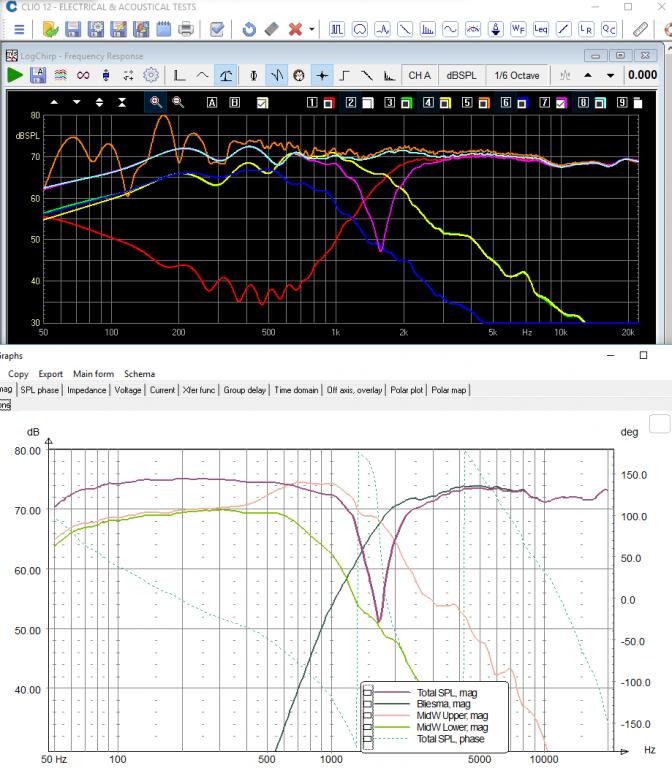Open LogChirp settings gear icon
The width and height of the screenshot is (672, 768).
point(151,75)
